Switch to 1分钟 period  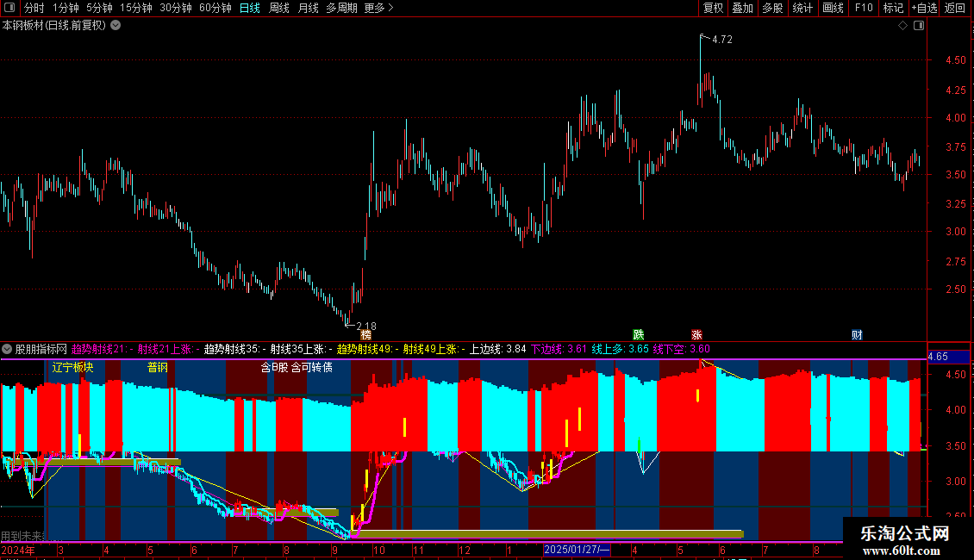point(66,8)
